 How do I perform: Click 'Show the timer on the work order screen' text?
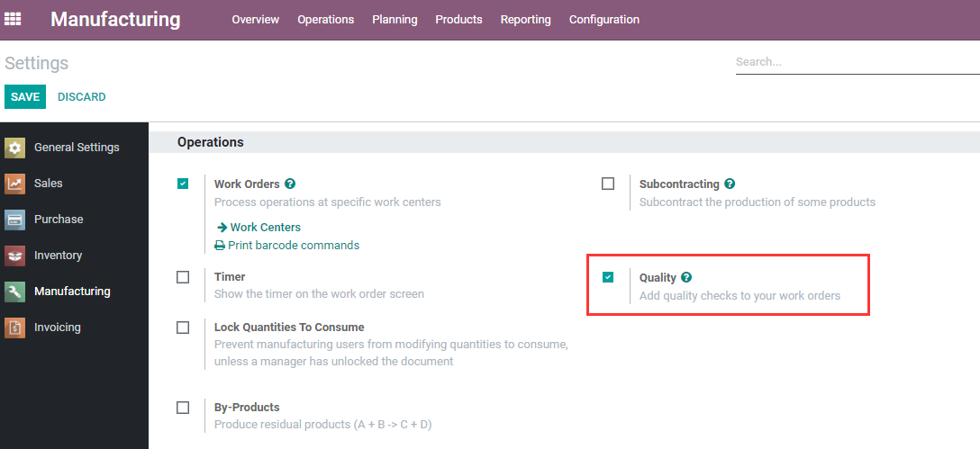[x=320, y=293]
